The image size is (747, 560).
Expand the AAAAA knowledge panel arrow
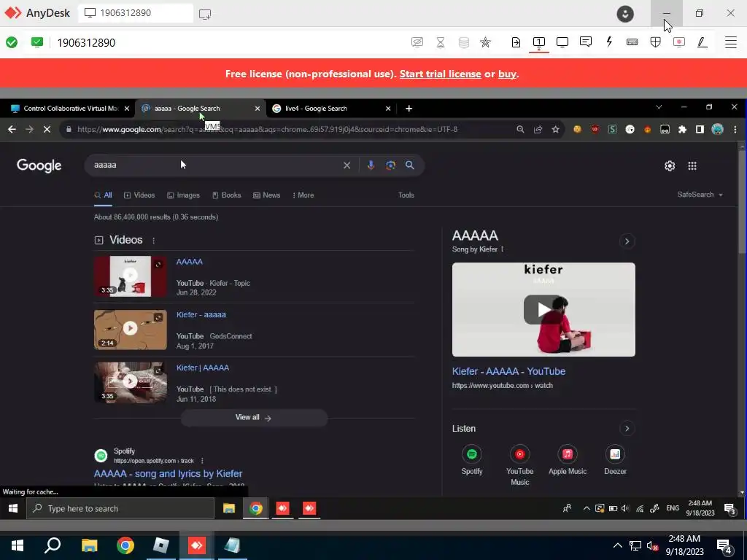click(x=627, y=241)
